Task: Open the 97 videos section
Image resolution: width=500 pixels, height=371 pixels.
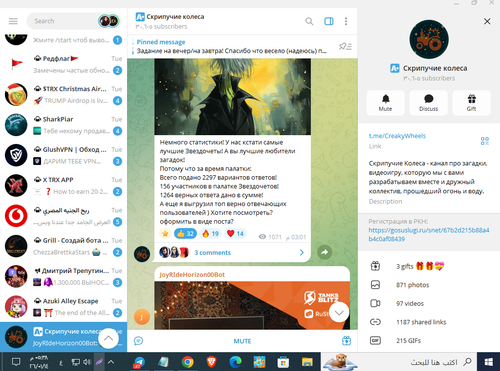Action: click(x=429, y=303)
